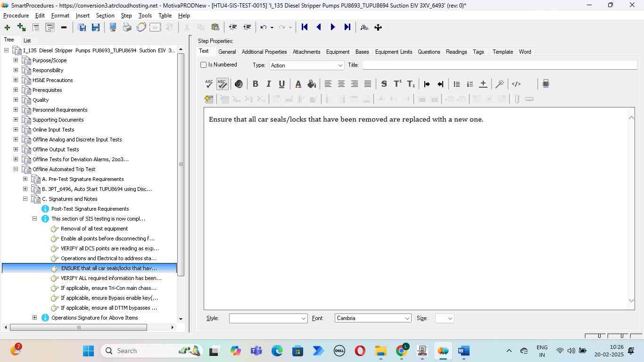Click the Bold formatting icon
The image size is (644, 362).
[x=255, y=84]
